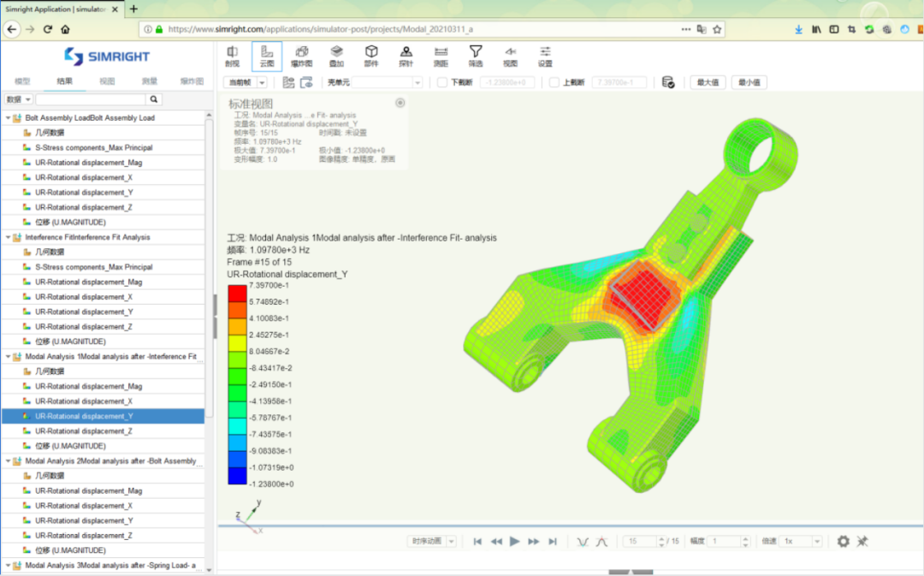The width and height of the screenshot is (924, 576).
Task: Collapse the Interference Fit Analysis tree node
Action: click(x=8, y=237)
